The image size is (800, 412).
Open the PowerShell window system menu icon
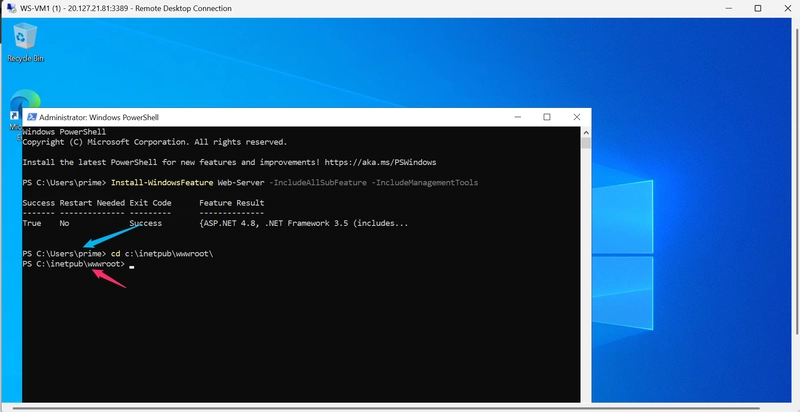click(x=32, y=117)
